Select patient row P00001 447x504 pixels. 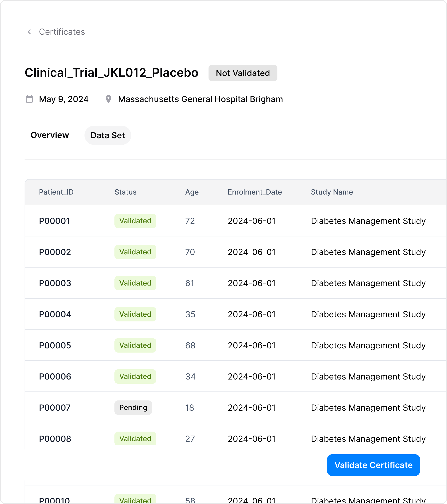[x=54, y=221]
